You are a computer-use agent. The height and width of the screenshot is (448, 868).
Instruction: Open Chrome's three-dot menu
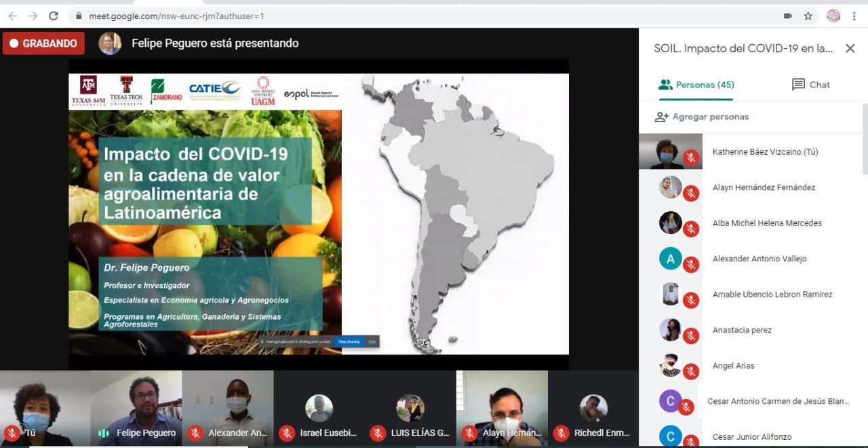[x=854, y=16]
